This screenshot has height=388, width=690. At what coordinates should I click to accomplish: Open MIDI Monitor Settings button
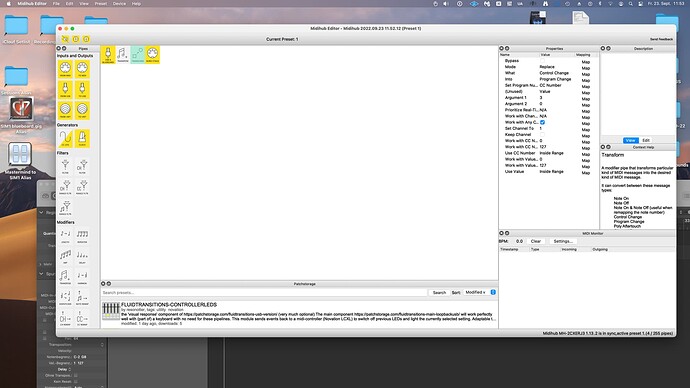pos(563,241)
